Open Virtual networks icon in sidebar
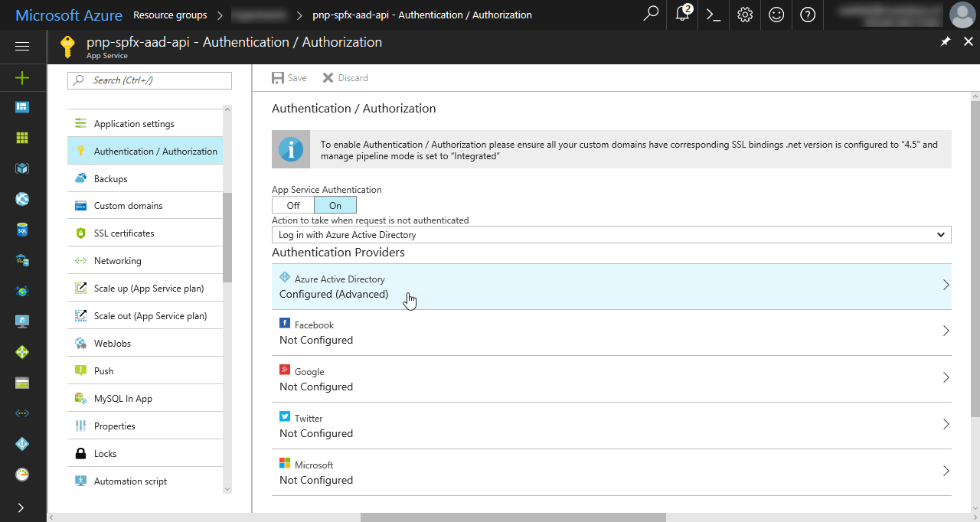The image size is (980, 522). click(x=22, y=413)
